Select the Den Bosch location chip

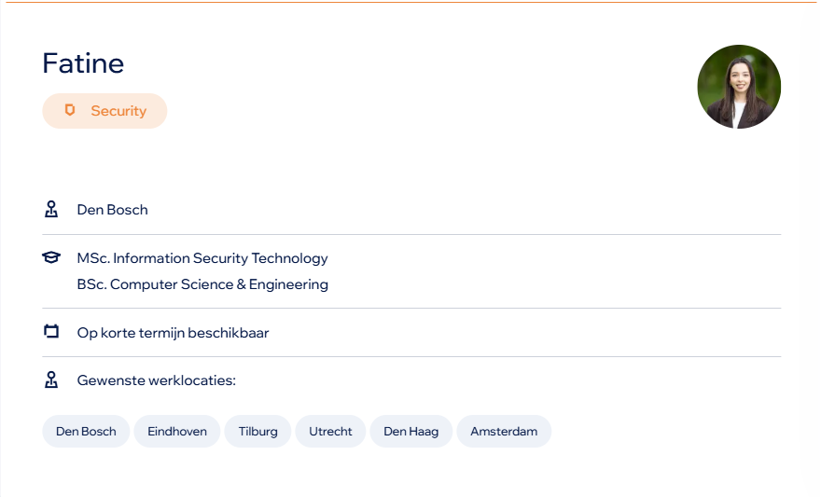tap(86, 432)
